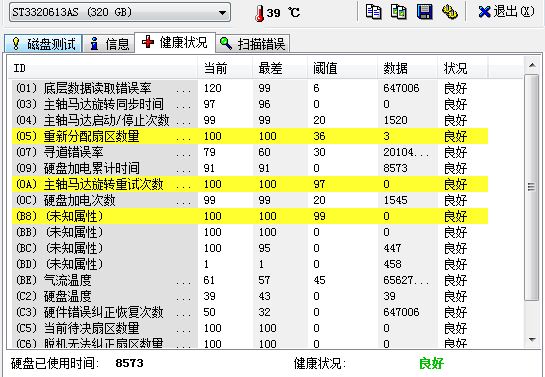Click the 状况 column header
Viewport: 545px width, 377px height.
pyautogui.click(x=463, y=68)
